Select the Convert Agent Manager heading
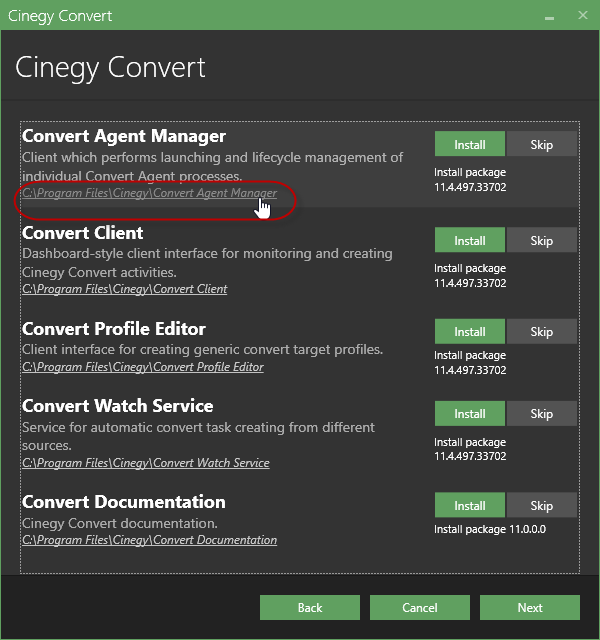The image size is (600, 640). pyautogui.click(x=124, y=136)
